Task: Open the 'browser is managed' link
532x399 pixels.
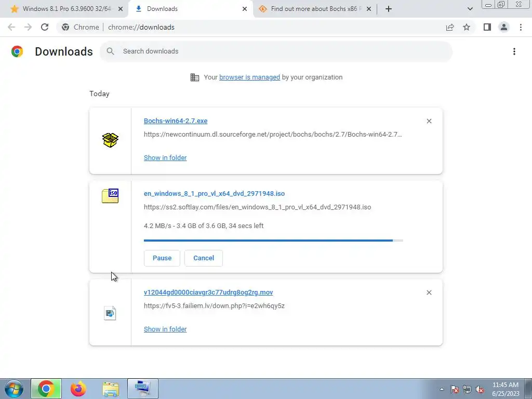Action: click(249, 77)
